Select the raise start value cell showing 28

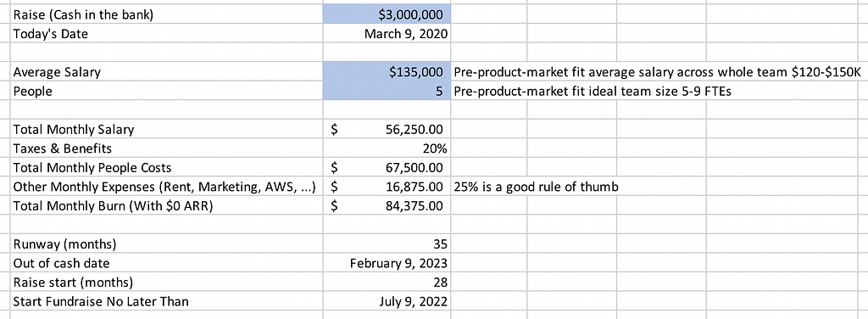pyautogui.click(x=387, y=283)
